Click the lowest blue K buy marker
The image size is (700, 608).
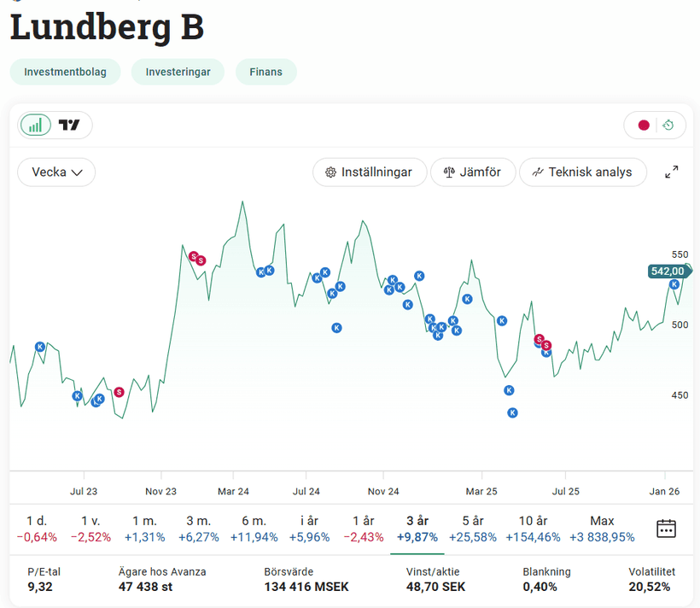(x=512, y=412)
